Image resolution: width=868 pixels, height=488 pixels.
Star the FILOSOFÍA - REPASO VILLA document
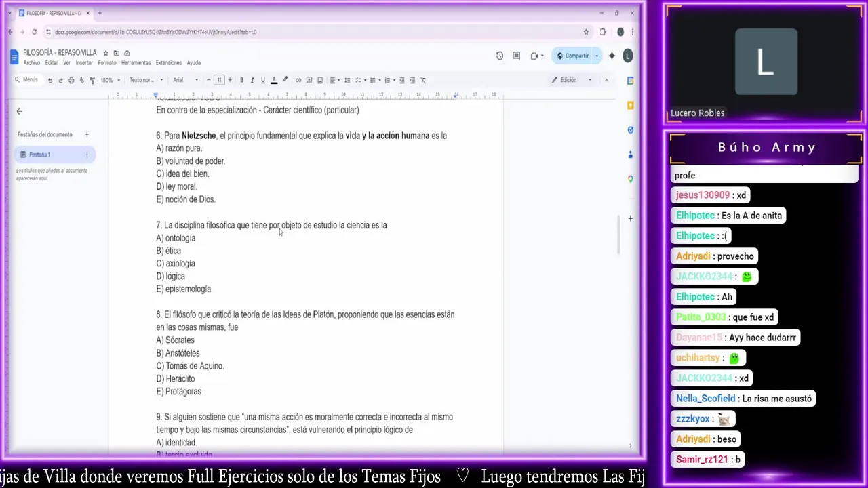tap(106, 53)
